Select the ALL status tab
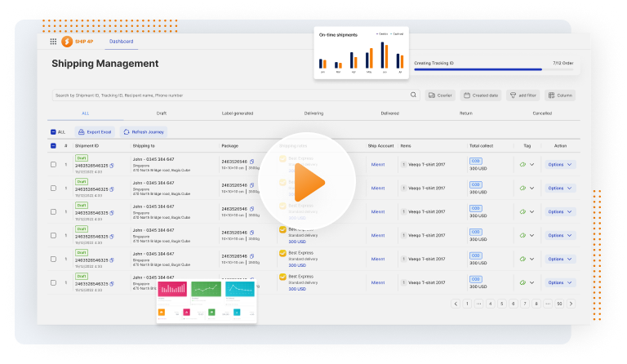 tap(85, 113)
